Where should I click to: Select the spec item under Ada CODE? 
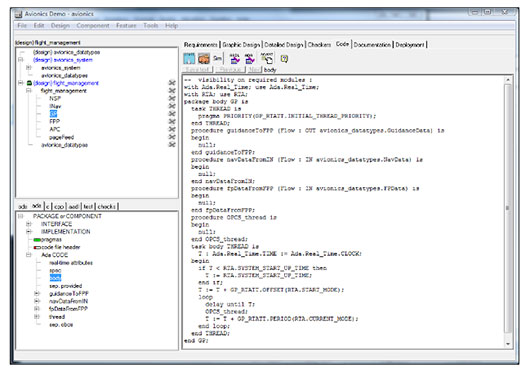click(55, 270)
